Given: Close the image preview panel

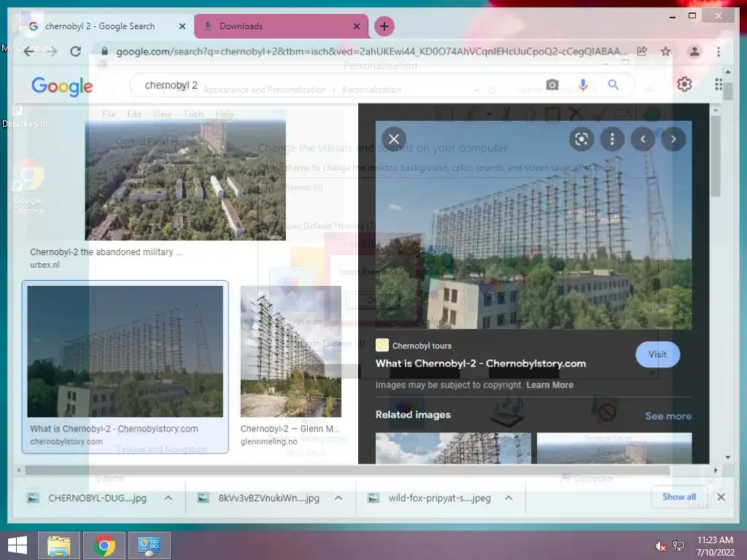Looking at the screenshot, I should click(x=394, y=139).
